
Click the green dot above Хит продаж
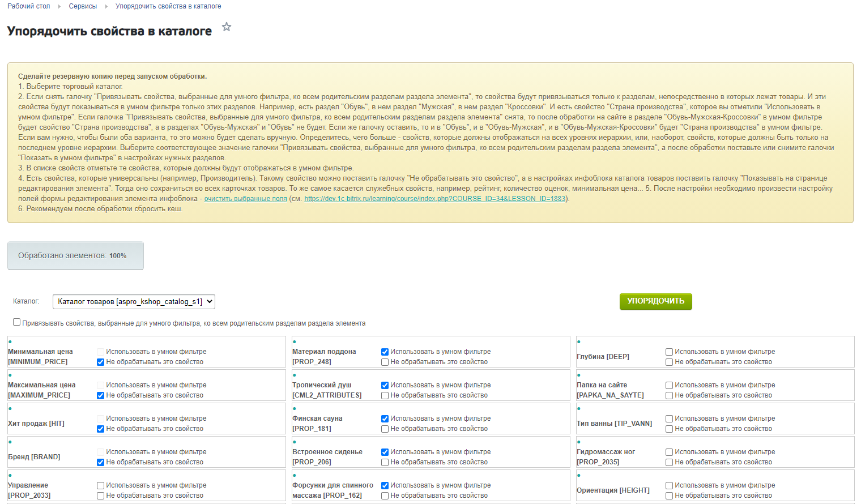point(10,409)
